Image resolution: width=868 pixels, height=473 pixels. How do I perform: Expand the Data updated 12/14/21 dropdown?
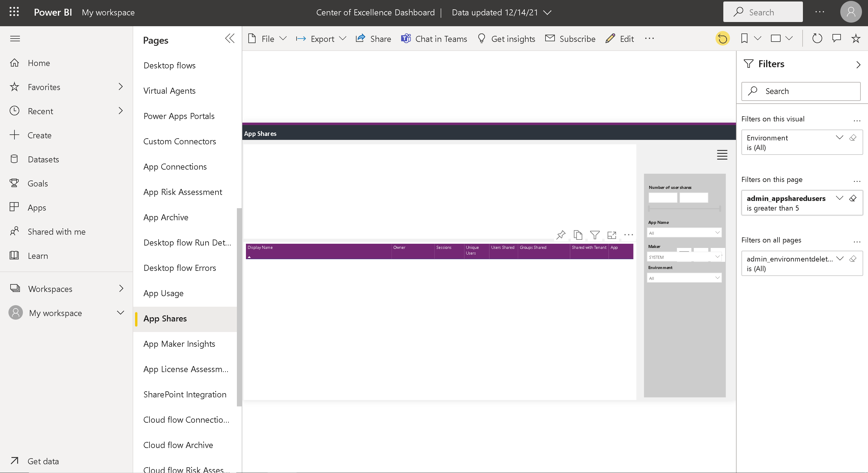(547, 12)
